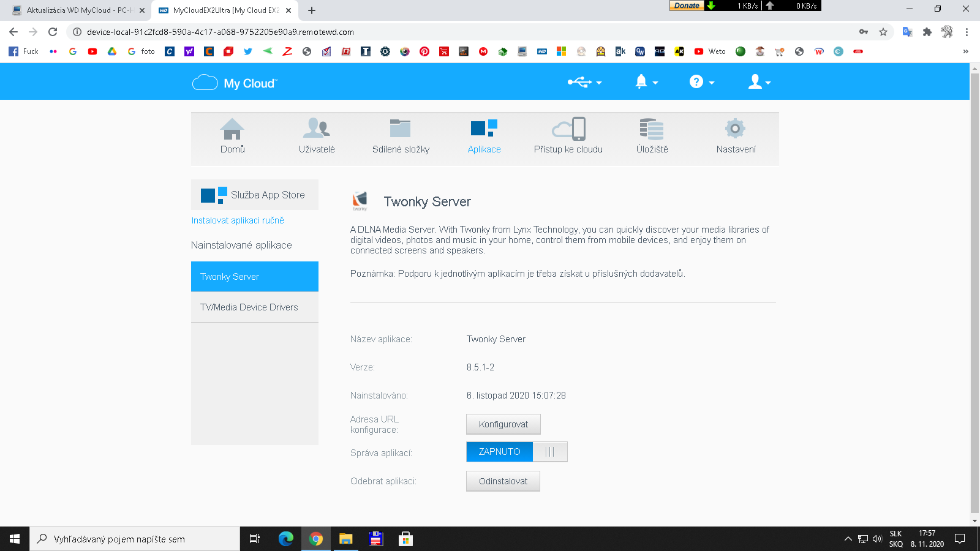Toggle Twonky Server ZAPNUTO switch
980x551 pixels.
517,452
